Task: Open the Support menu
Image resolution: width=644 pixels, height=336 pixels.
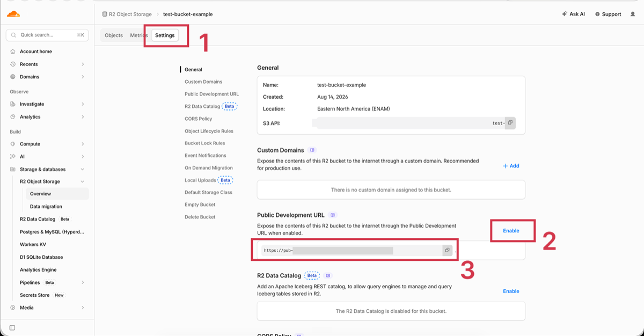Action: [x=608, y=14]
